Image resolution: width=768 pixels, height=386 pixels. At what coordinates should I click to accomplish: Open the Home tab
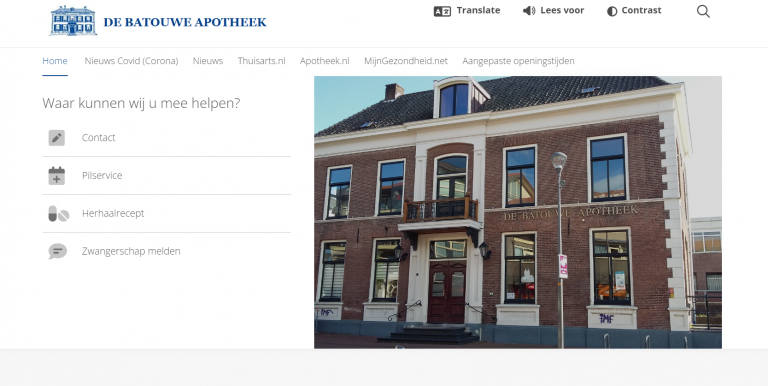[55, 61]
